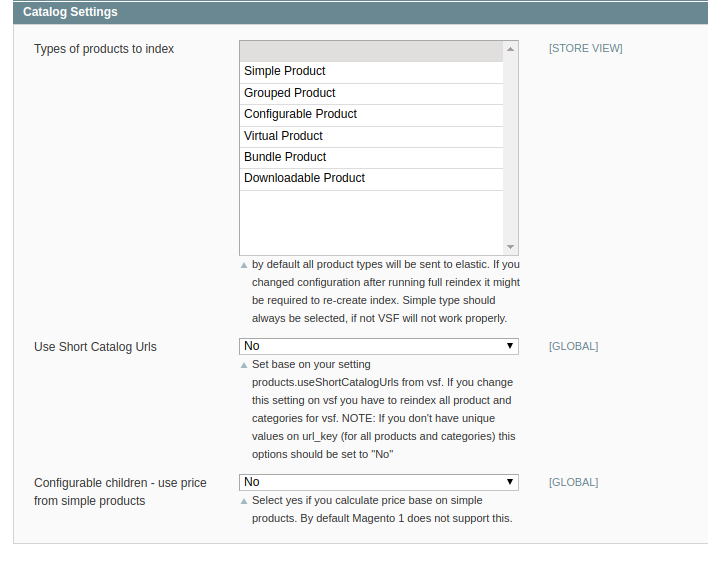Click hint triangle under Short Catalog Urls dropdown
The image size is (708, 564).
pos(244,365)
